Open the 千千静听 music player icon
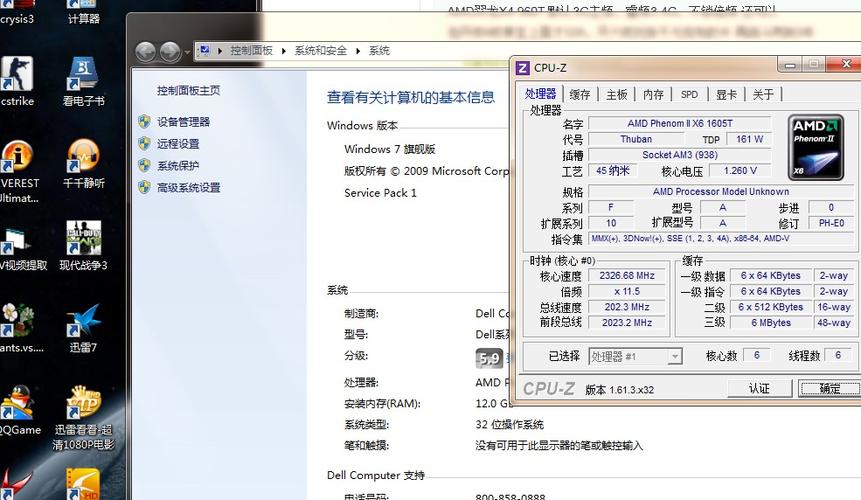Screen dimensions: 861x500 [83, 163]
